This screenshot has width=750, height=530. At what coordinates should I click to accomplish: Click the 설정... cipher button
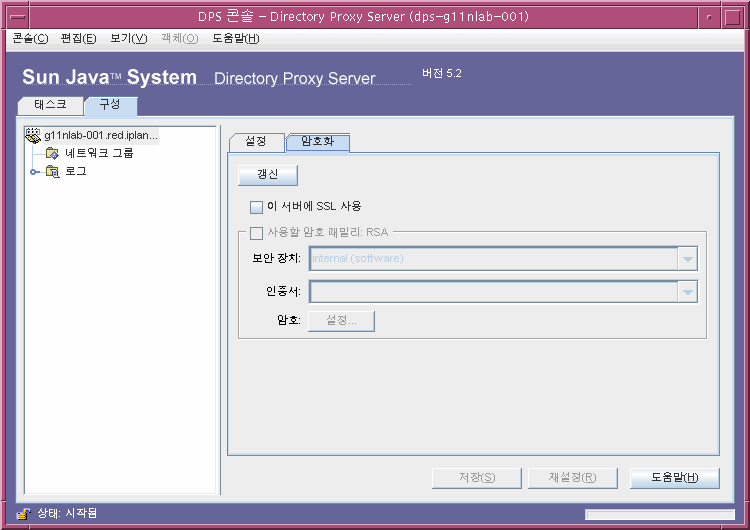click(x=341, y=320)
